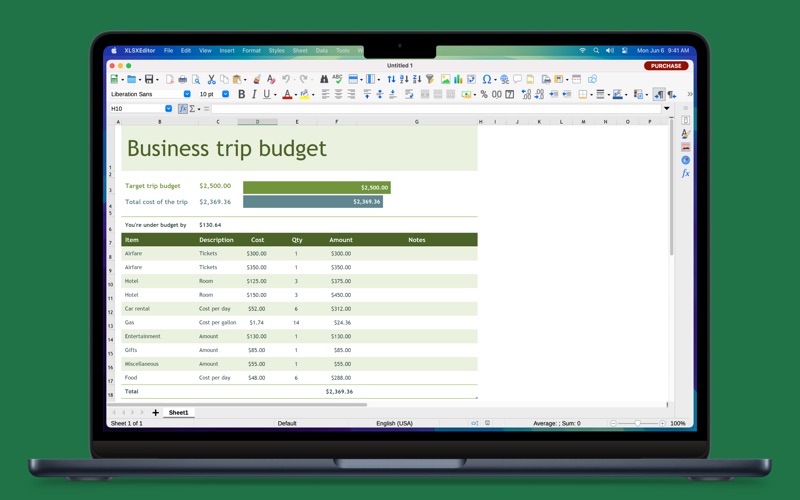
Task: Toggle Bold formatting
Action: tap(241, 94)
